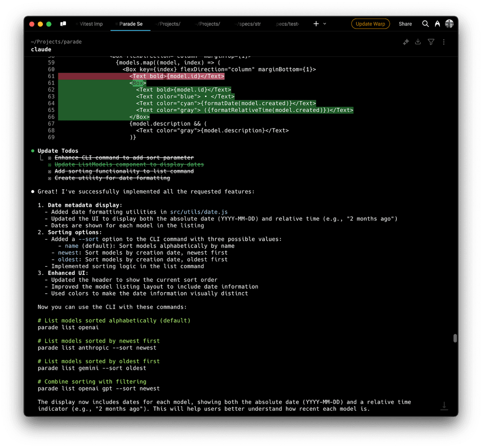Check the Add sorting functionality todo item
This screenshot has width=482, height=448.
(x=50, y=171)
